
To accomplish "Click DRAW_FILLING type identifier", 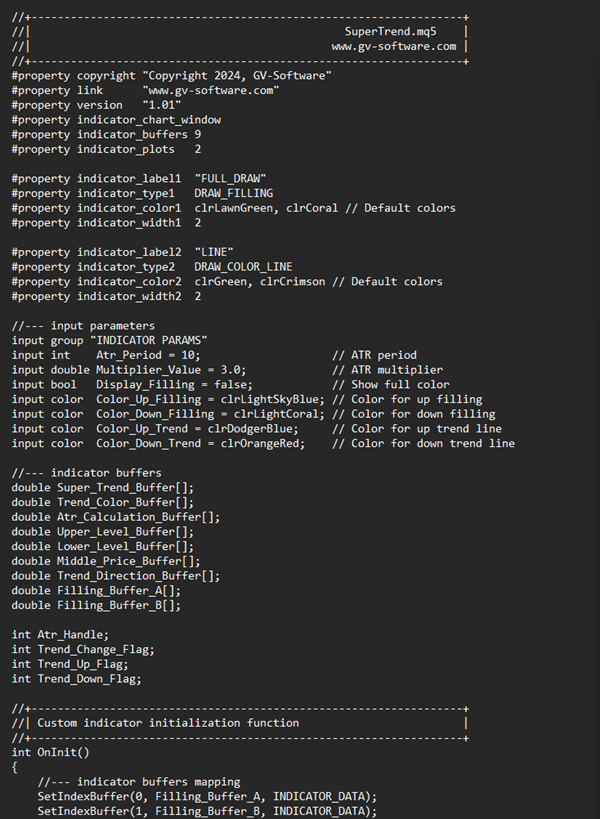I will pos(233,193).
